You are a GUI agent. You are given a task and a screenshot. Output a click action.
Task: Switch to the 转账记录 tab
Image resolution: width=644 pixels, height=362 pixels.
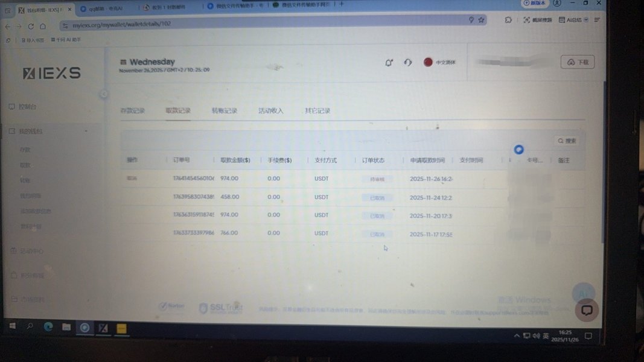[x=225, y=111]
